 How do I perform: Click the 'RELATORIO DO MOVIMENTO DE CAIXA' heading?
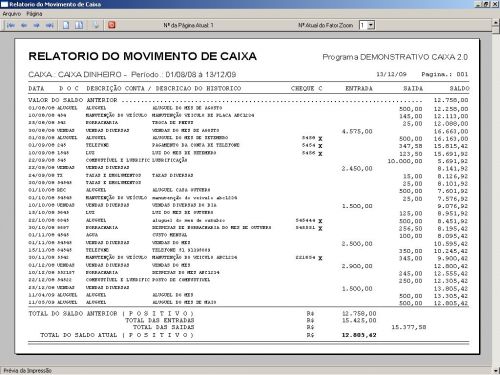tap(143, 56)
